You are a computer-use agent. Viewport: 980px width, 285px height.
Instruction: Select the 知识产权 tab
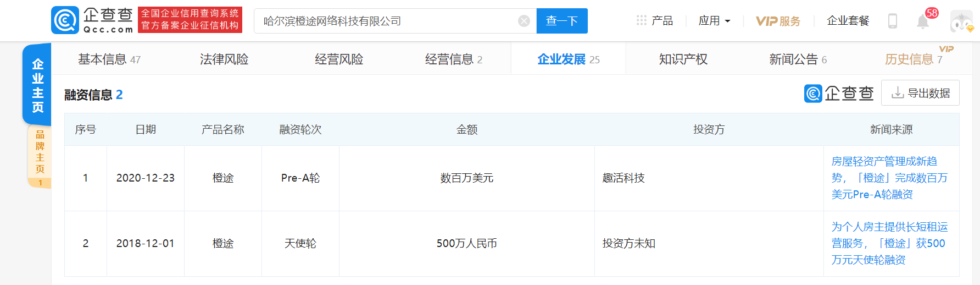[x=683, y=59]
